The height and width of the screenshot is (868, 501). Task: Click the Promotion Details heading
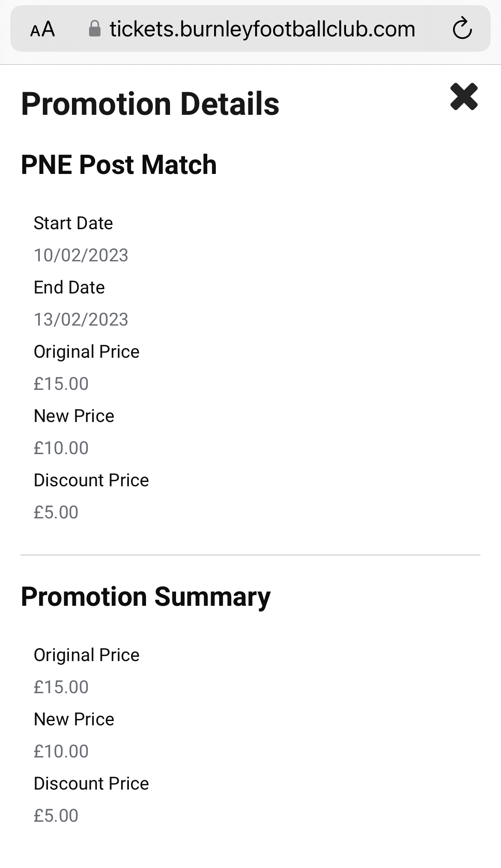pyautogui.click(x=150, y=104)
